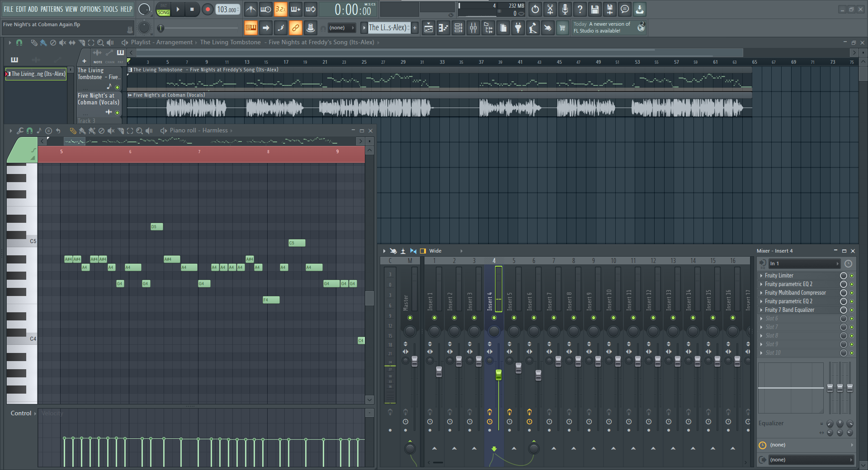
Task: Open the Plugin picker plug icon
Action: click(x=518, y=28)
